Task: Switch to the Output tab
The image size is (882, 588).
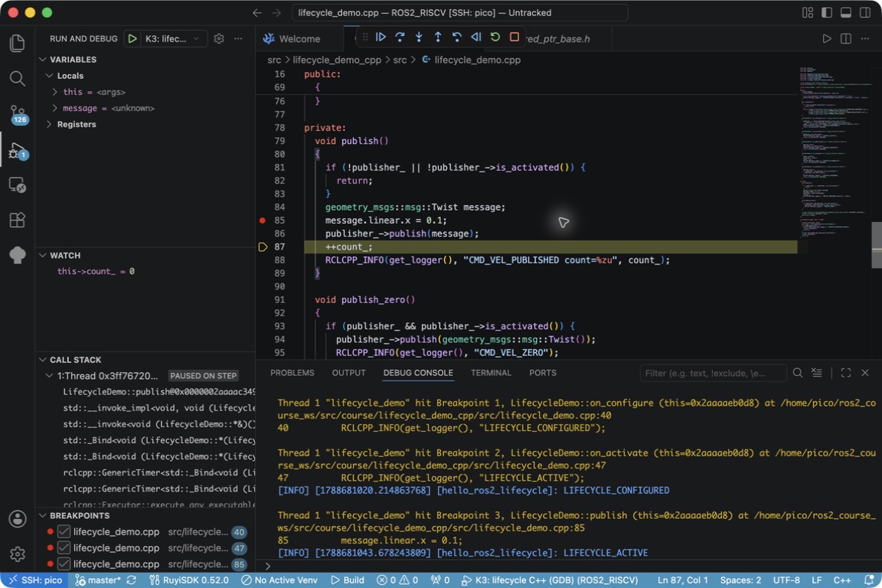Action: 349,373
